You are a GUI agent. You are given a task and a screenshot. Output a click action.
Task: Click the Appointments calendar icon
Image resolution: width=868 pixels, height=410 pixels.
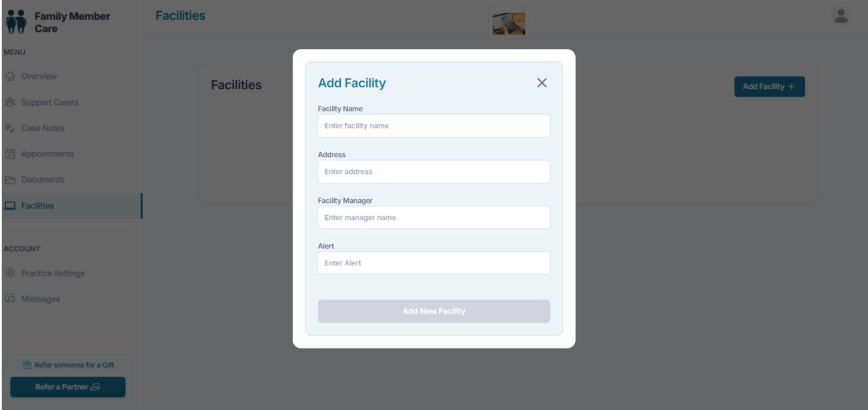[x=10, y=154]
